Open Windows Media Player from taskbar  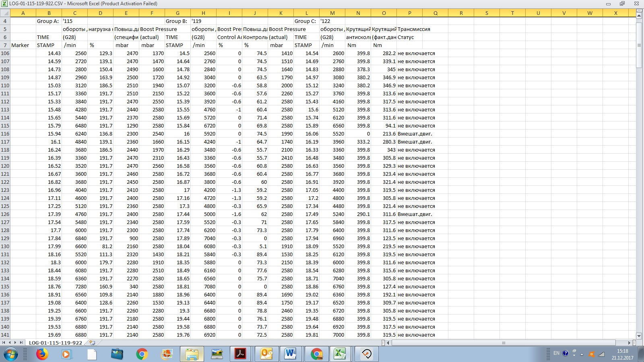(66, 354)
